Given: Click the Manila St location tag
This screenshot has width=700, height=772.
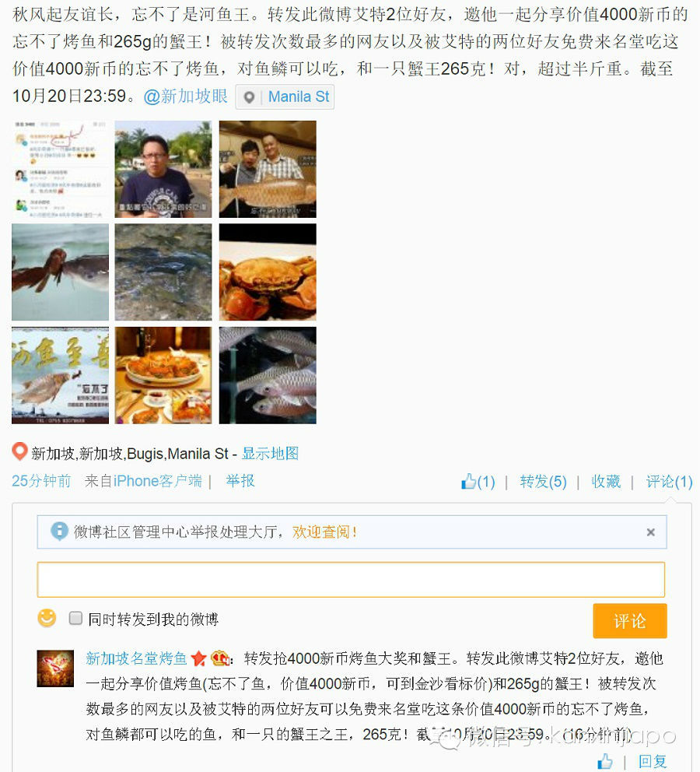Looking at the screenshot, I should [285, 97].
